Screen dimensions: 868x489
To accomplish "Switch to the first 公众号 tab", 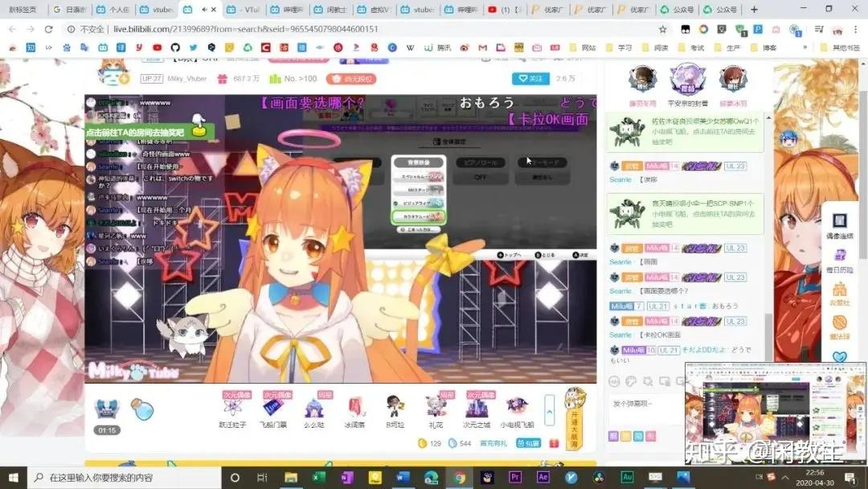I will pyautogui.click(x=678, y=10).
